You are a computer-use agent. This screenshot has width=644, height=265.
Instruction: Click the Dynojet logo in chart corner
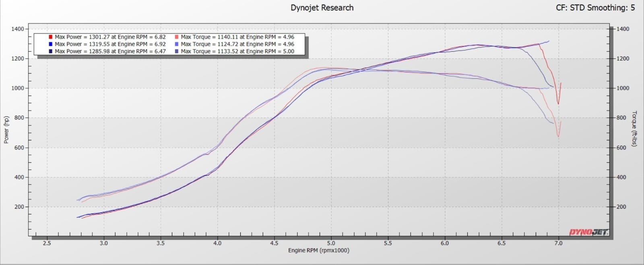point(588,232)
